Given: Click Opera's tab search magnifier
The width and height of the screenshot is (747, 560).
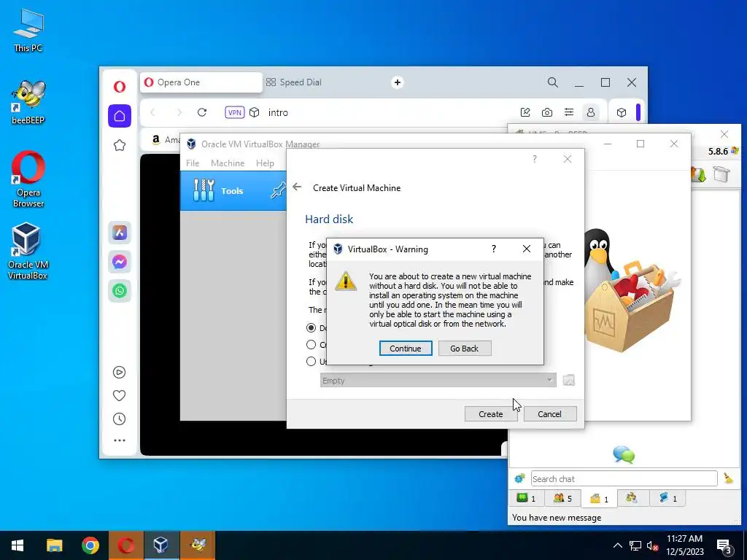Looking at the screenshot, I should click(x=553, y=82).
